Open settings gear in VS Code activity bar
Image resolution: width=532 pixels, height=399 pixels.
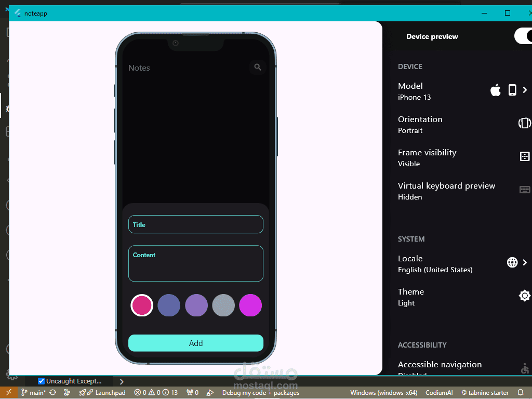click(12, 375)
